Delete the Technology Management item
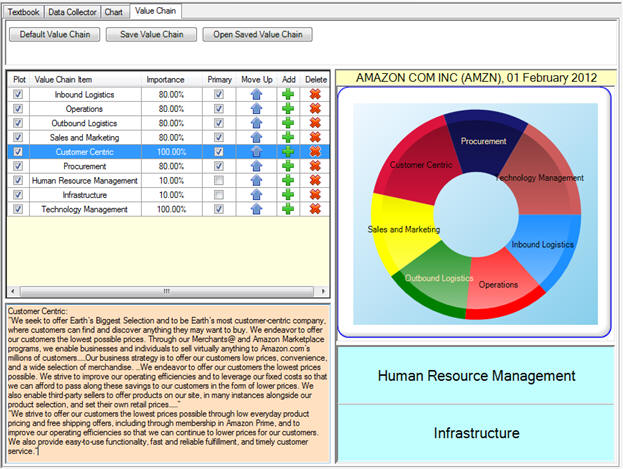 pos(315,209)
